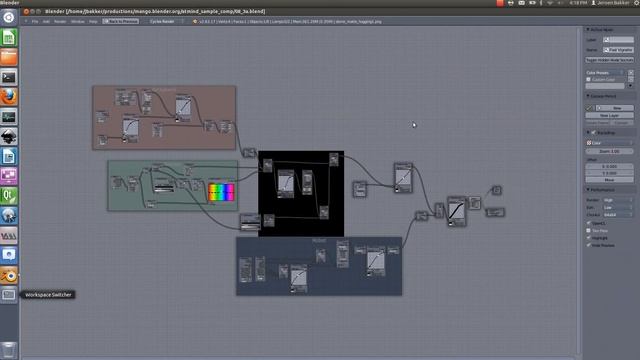This screenshot has width=640, height=360.
Task: Toggle the Backdrop checkbox in its panel header
Action: (593, 133)
